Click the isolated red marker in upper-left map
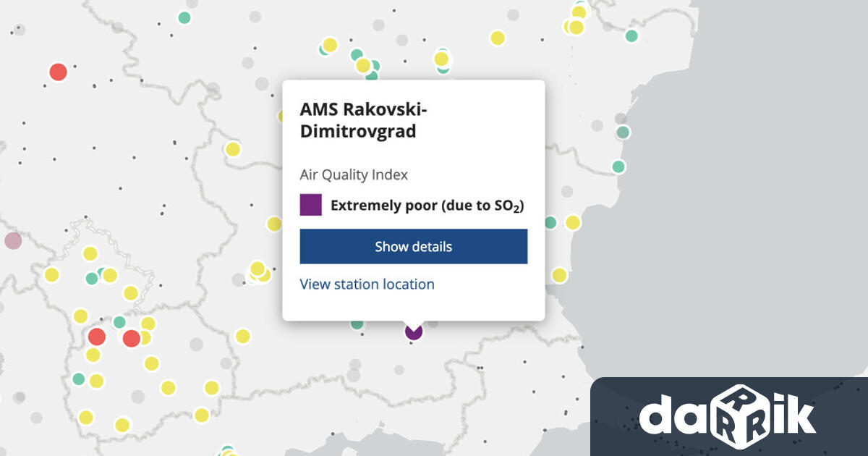Viewport: 868px width, 456px height. [58, 72]
